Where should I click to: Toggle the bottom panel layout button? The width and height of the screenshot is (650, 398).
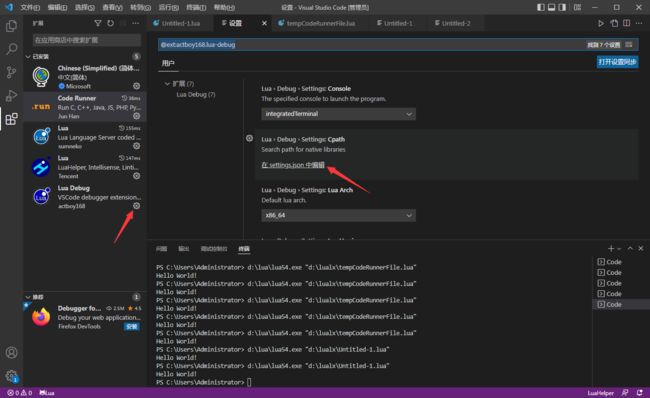click(x=551, y=7)
